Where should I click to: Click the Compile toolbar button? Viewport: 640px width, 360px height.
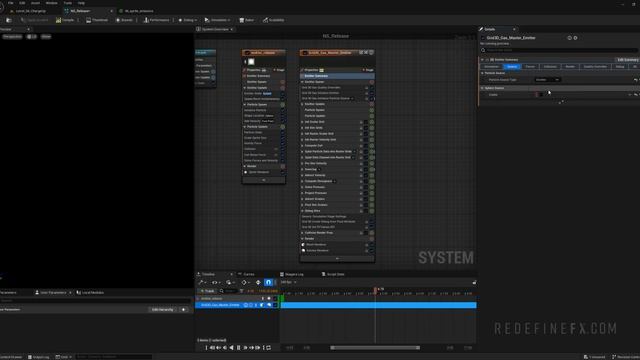tap(65, 20)
